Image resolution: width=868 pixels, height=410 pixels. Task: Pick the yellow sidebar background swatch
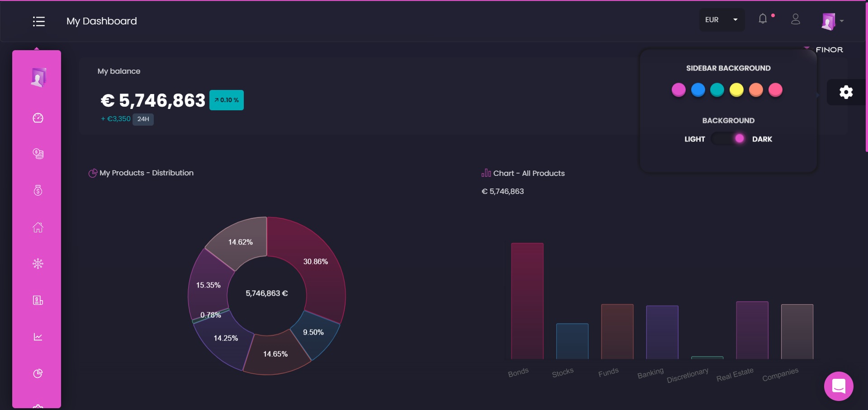pyautogui.click(x=737, y=90)
